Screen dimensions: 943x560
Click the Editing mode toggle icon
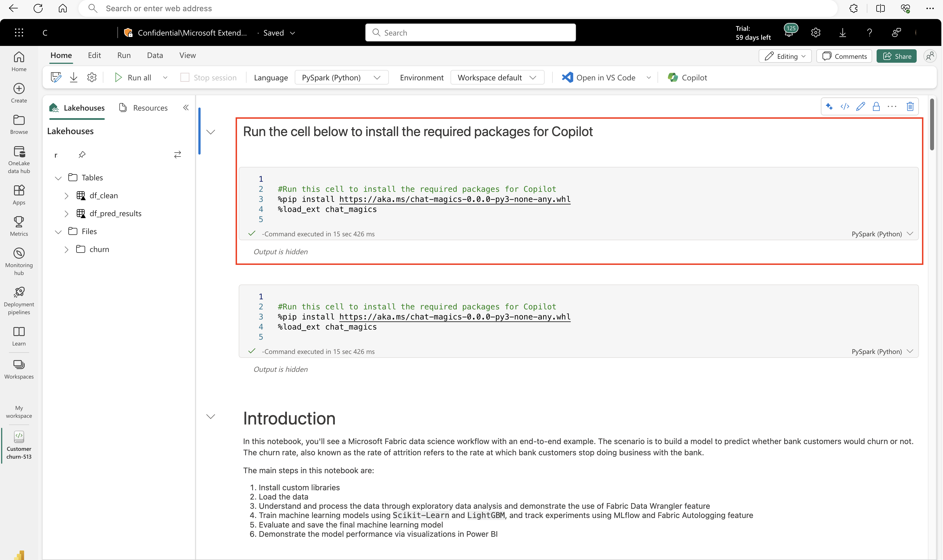pyautogui.click(x=784, y=56)
